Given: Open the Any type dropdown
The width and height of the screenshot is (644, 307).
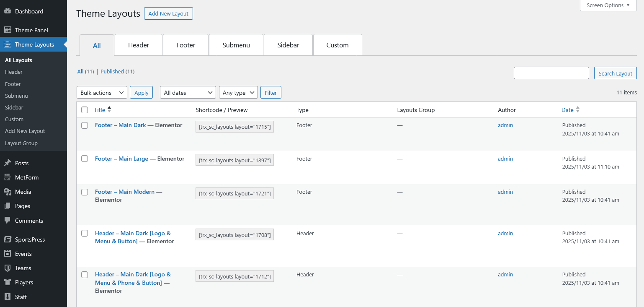Looking at the screenshot, I should pos(238,93).
